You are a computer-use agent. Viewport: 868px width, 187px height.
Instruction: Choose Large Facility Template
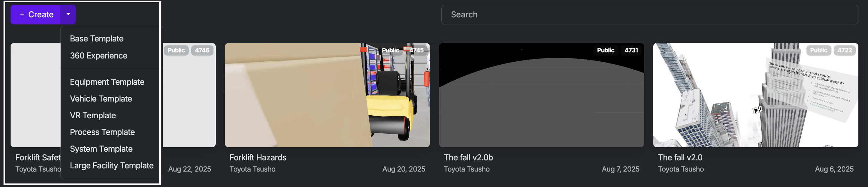pos(112,166)
